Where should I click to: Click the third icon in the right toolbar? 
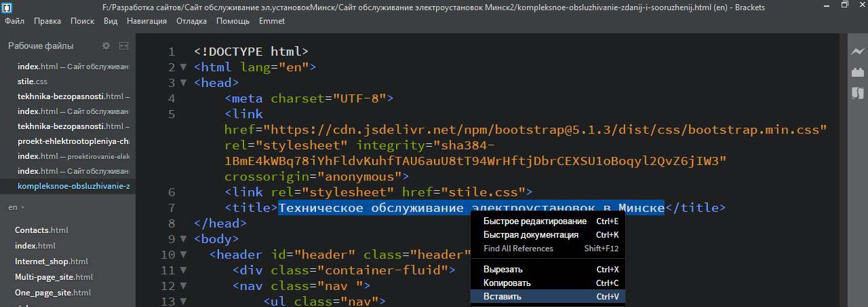[858, 92]
